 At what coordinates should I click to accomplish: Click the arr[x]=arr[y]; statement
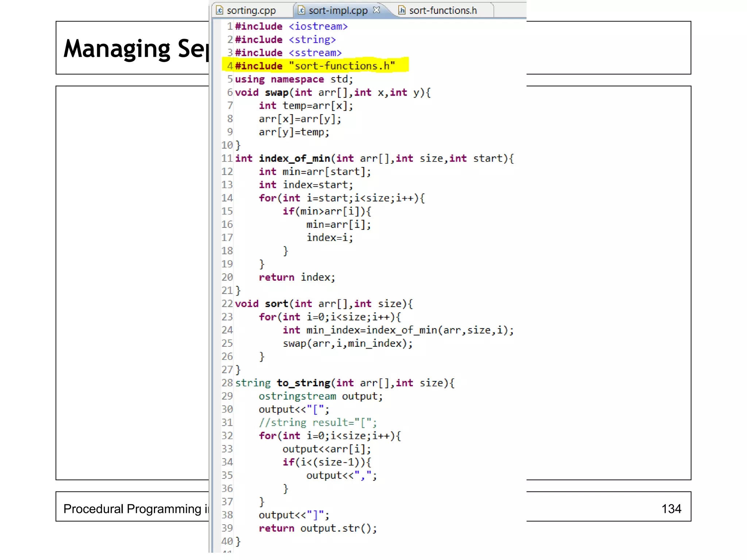click(300, 119)
